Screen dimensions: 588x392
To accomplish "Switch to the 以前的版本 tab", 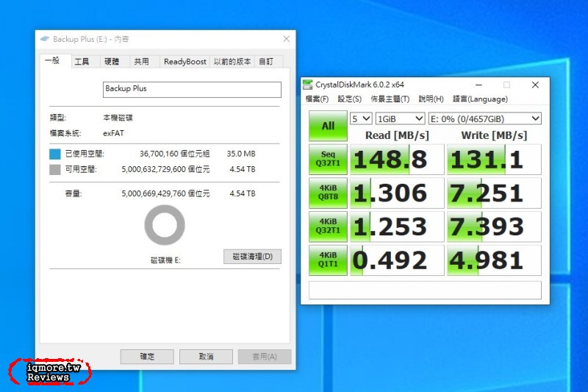I will pyautogui.click(x=232, y=62).
